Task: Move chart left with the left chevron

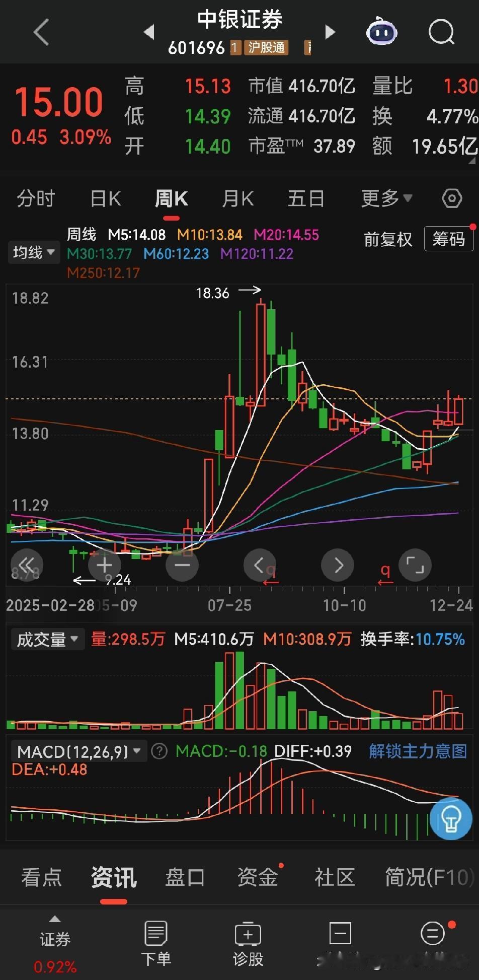Action: pos(260,565)
